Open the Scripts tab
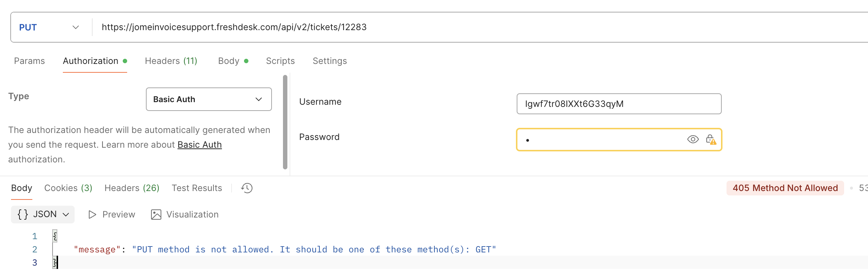 280,61
